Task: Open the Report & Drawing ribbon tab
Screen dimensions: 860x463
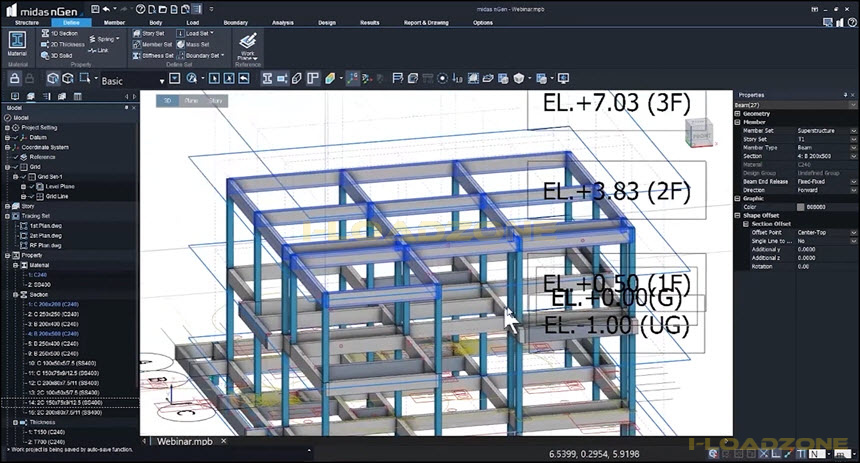Action: (426, 22)
